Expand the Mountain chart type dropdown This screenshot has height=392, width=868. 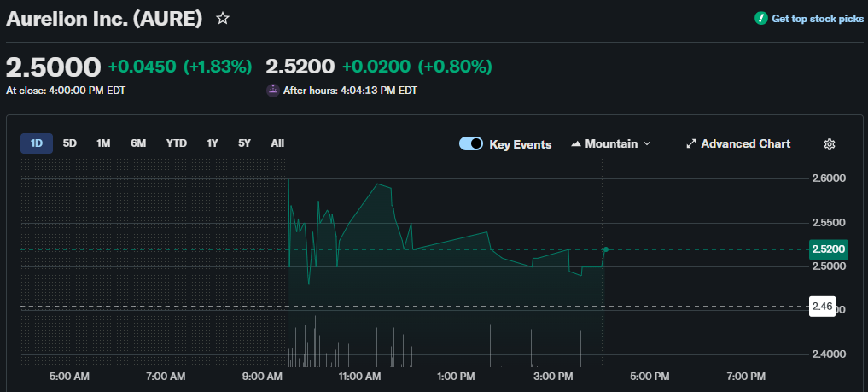click(646, 144)
